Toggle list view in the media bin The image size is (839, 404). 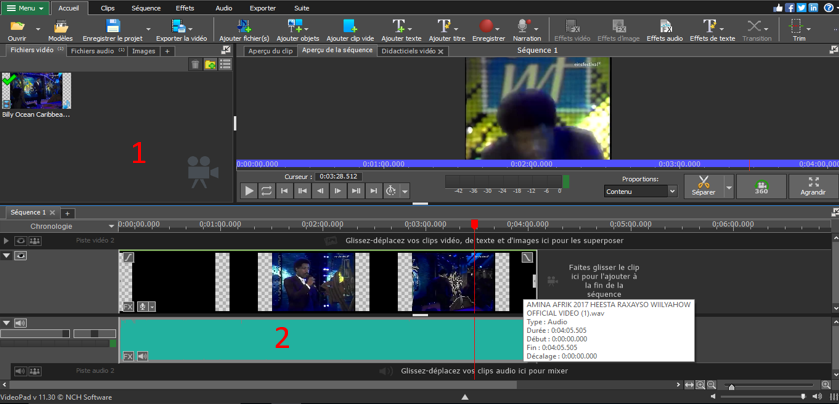[x=225, y=64]
